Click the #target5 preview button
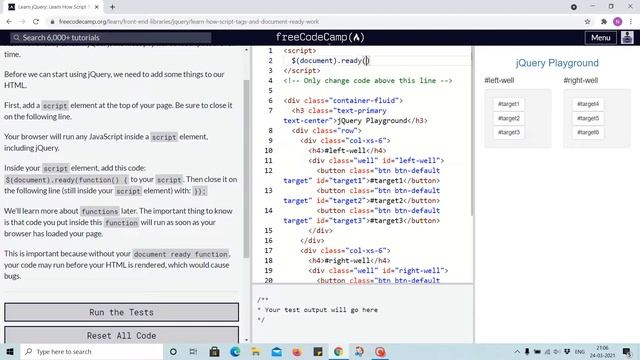The width and height of the screenshot is (640, 360). [x=588, y=118]
